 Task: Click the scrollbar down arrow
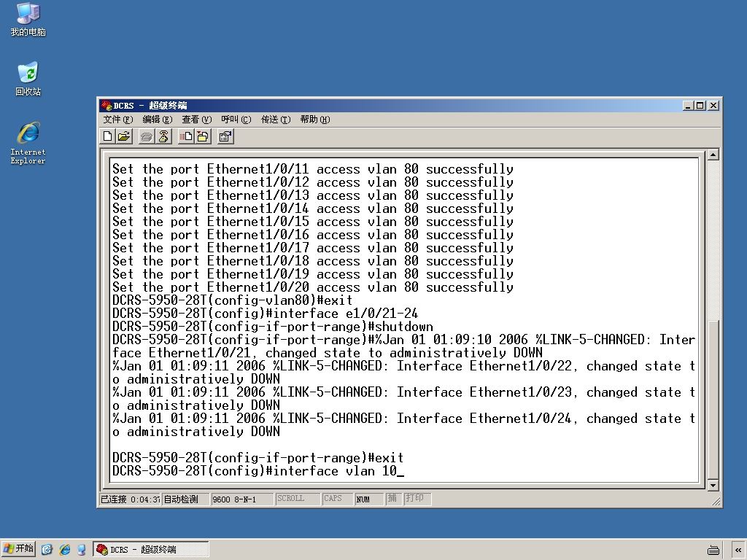713,485
